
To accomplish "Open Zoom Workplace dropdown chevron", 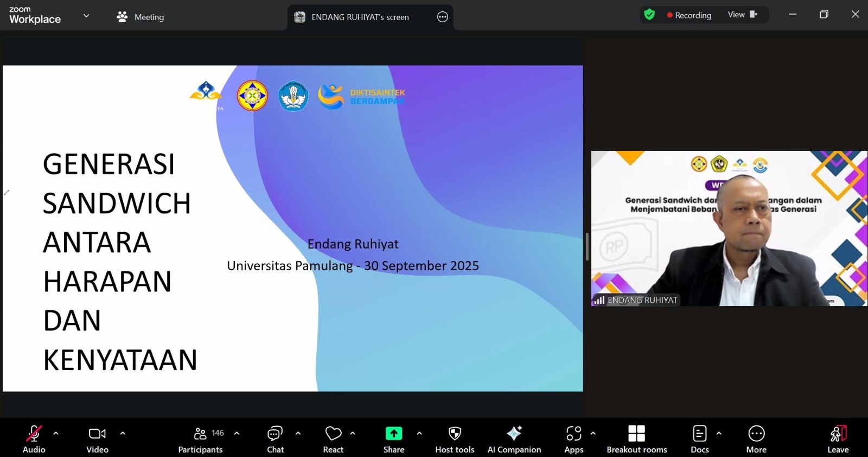I will [86, 16].
